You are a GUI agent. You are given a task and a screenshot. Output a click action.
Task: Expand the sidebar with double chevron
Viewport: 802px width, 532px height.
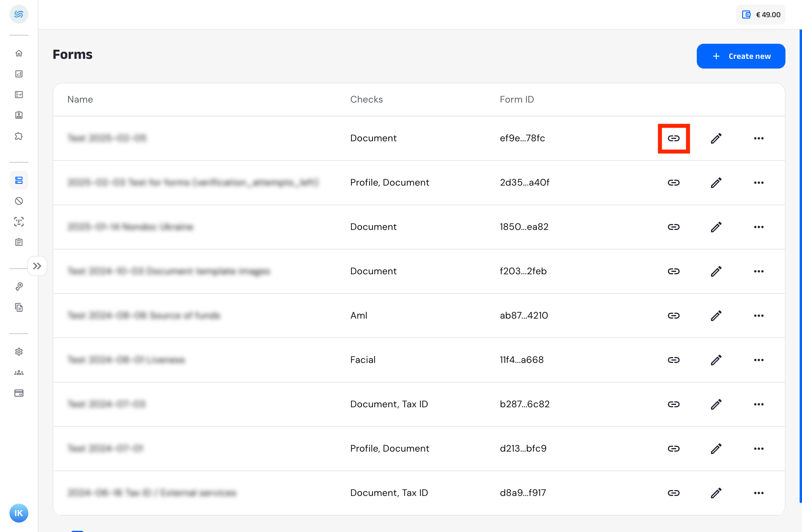pyautogui.click(x=37, y=266)
